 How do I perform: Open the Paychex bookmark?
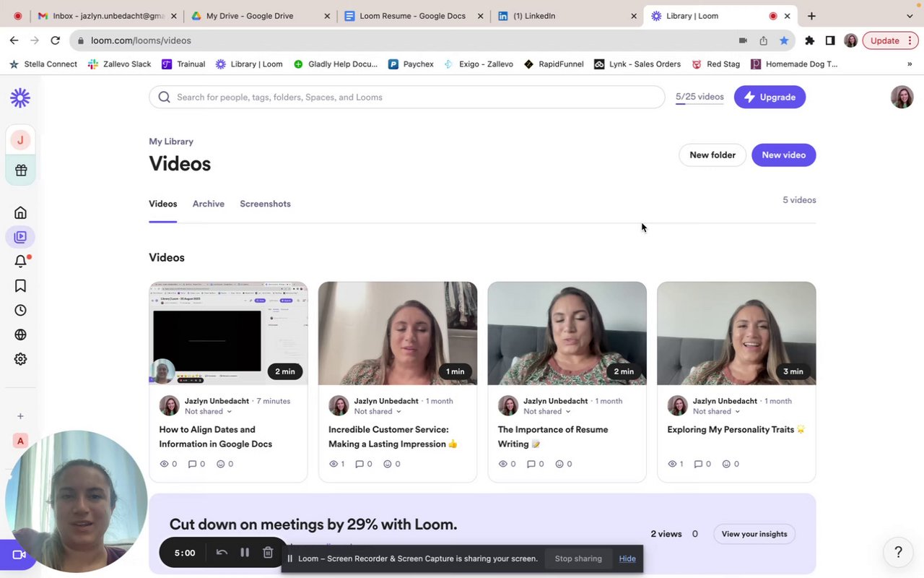click(411, 64)
